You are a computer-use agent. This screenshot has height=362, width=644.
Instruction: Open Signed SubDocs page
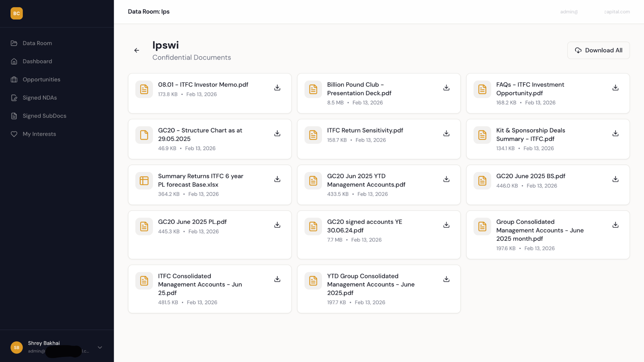pyautogui.click(x=44, y=116)
